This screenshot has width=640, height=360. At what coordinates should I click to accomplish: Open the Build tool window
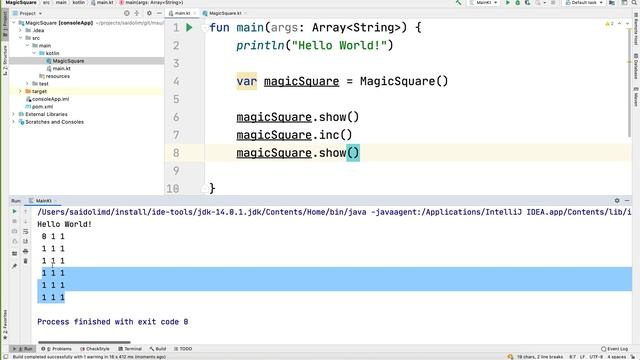(x=158, y=349)
